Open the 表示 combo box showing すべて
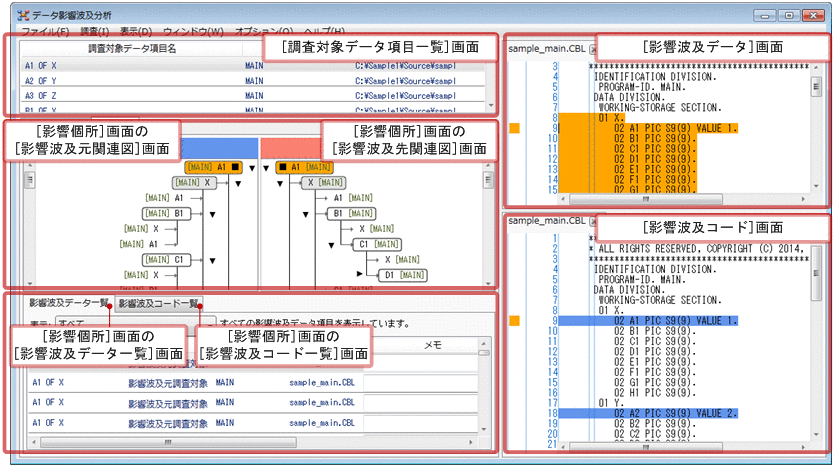Screen dimensions: 835x468 tap(136, 323)
